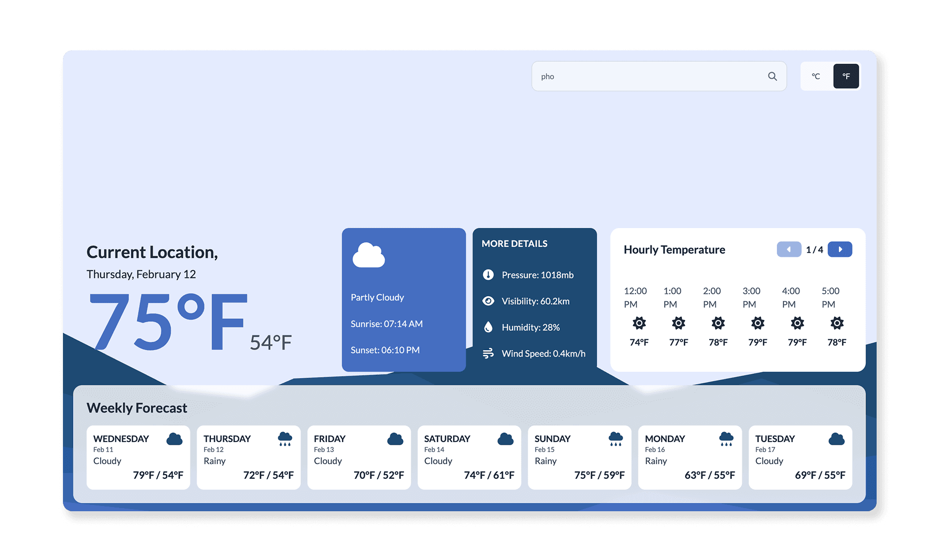Image resolution: width=938 pixels, height=560 pixels.
Task: Click the humidity droplet icon
Action: 488,327
